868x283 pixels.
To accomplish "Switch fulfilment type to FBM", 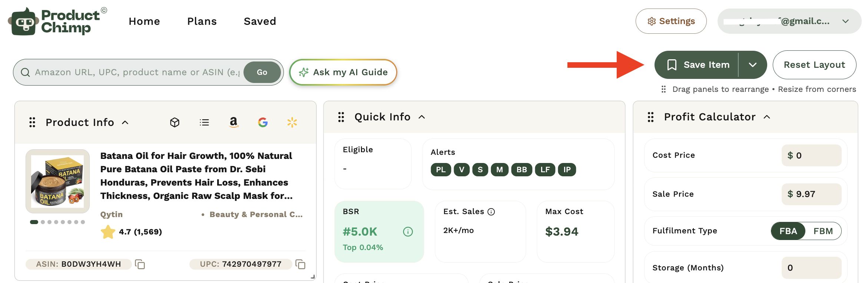I will point(823,231).
